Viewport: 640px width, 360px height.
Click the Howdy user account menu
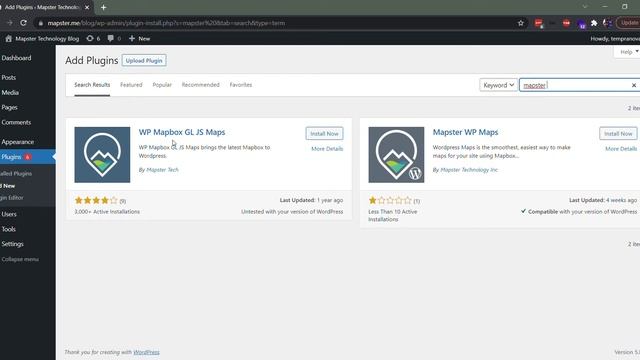(615, 38)
